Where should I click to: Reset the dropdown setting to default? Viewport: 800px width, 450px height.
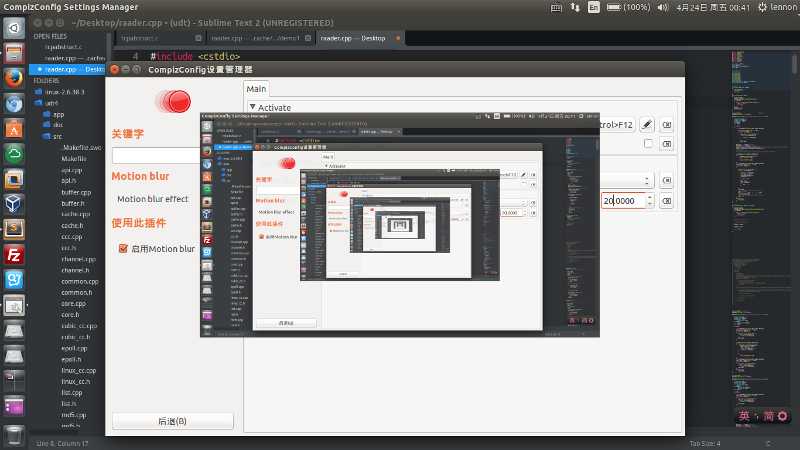666,181
